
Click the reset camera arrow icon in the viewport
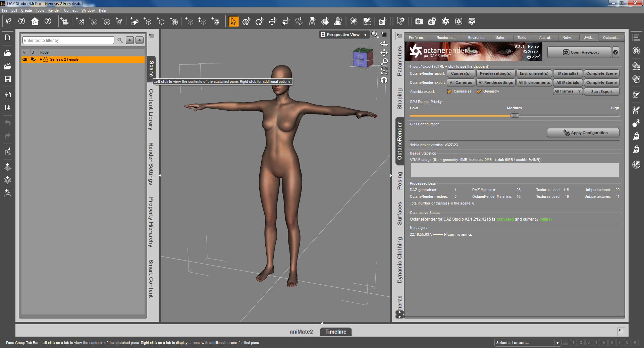click(384, 80)
